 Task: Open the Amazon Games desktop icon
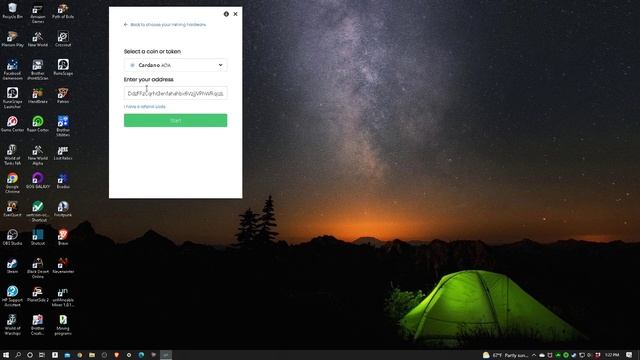(x=38, y=13)
